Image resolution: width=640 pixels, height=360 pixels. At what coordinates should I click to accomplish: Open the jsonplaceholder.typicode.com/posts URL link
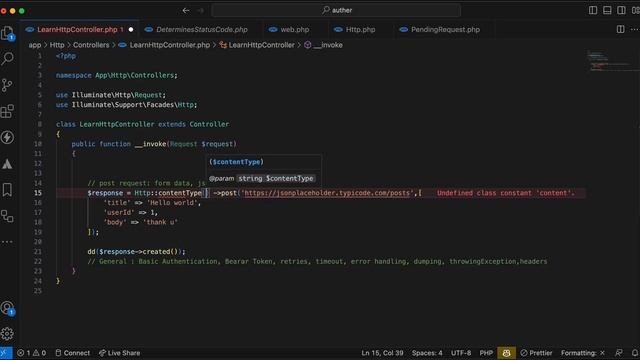(327, 193)
